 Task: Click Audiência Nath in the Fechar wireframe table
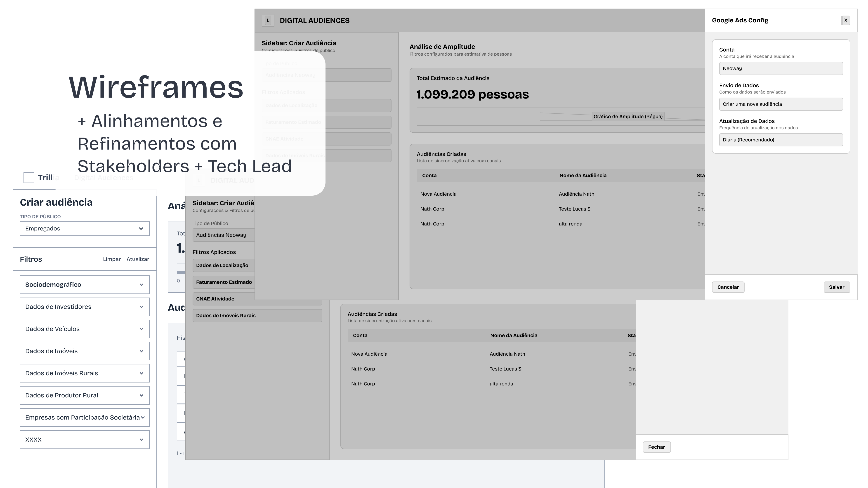coord(507,354)
